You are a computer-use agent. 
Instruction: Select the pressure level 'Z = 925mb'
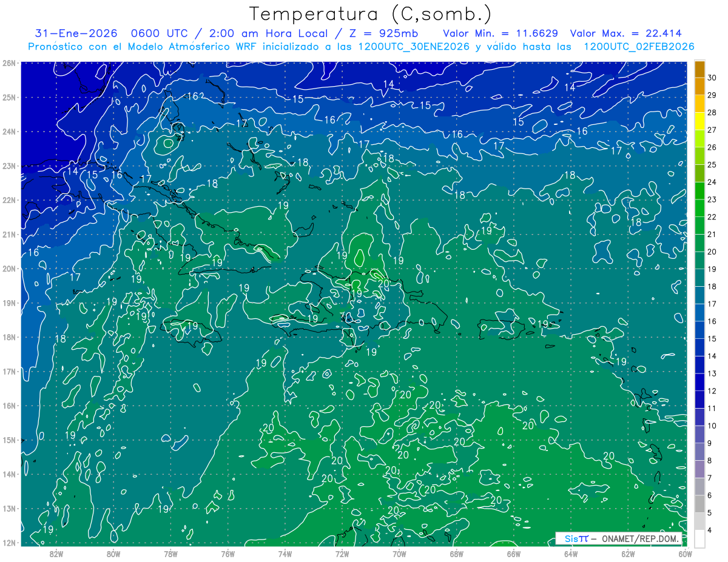(385, 33)
